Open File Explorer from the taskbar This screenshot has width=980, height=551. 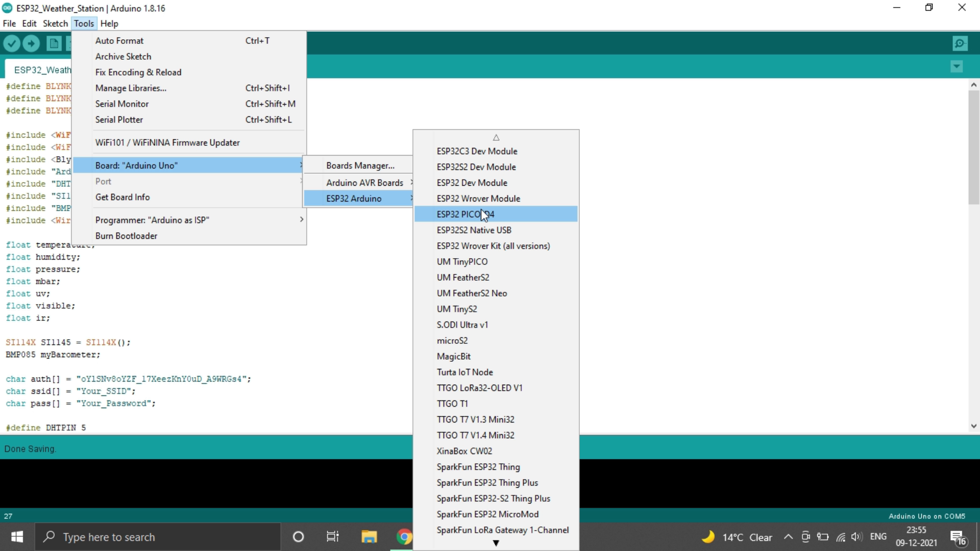[369, 537]
